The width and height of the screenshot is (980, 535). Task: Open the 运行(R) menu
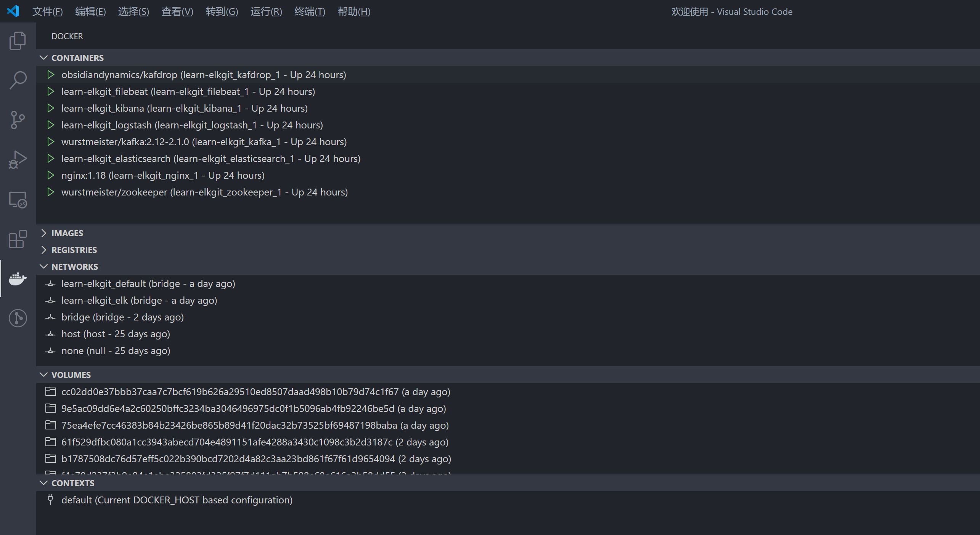point(266,12)
